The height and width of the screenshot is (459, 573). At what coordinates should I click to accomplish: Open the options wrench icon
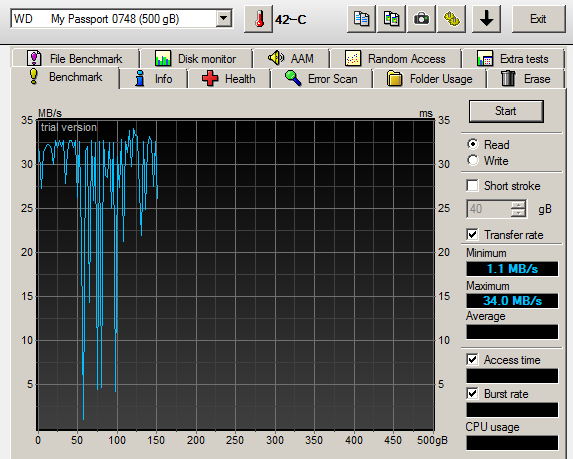(x=451, y=19)
